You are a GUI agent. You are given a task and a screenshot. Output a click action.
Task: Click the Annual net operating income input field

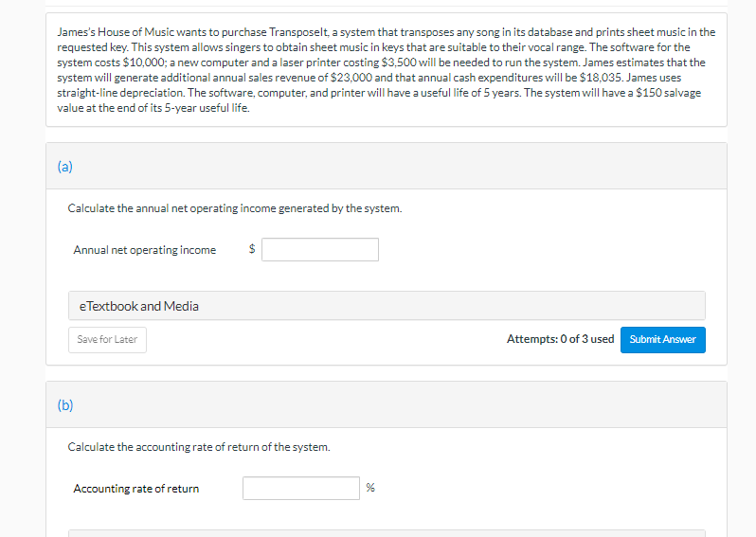pyautogui.click(x=320, y=249)
